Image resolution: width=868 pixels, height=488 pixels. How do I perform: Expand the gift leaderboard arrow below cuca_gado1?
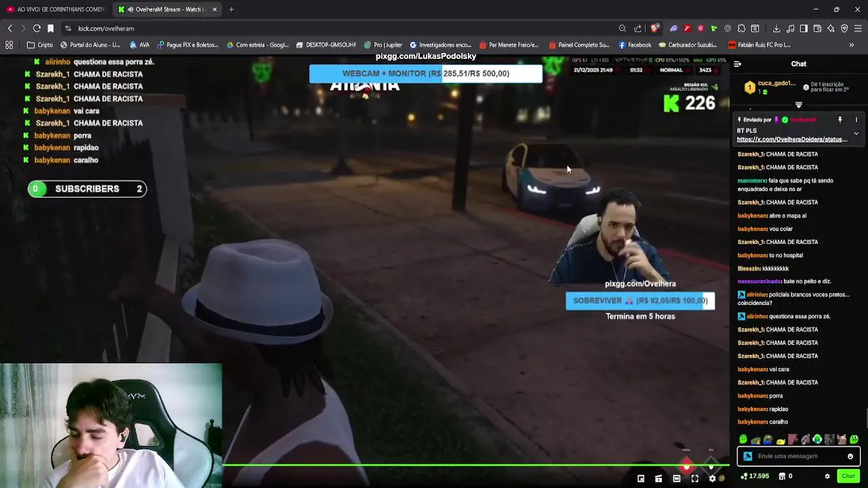coord(798,105)
